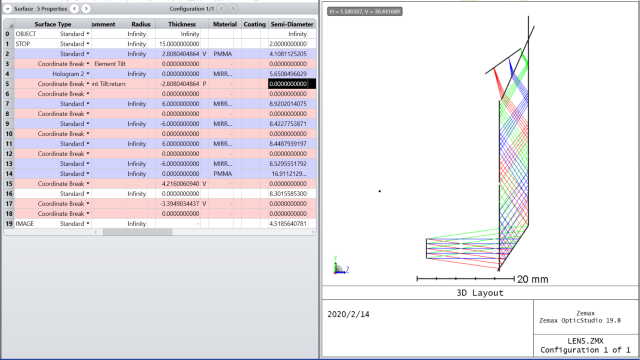This screenshot has height=360, width=640.
Task: Click PMMA material on surface 14
Action: pos(222,174)
